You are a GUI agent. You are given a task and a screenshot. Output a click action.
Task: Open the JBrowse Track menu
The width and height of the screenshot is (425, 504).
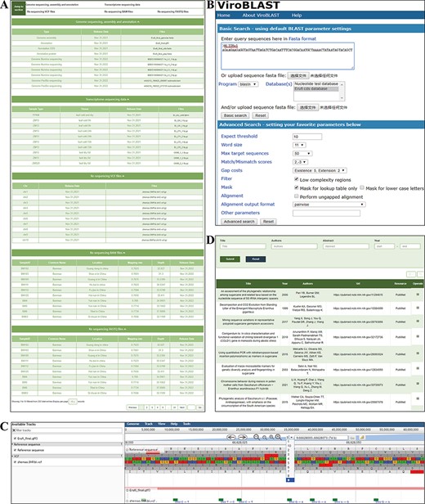click(149, 424)
